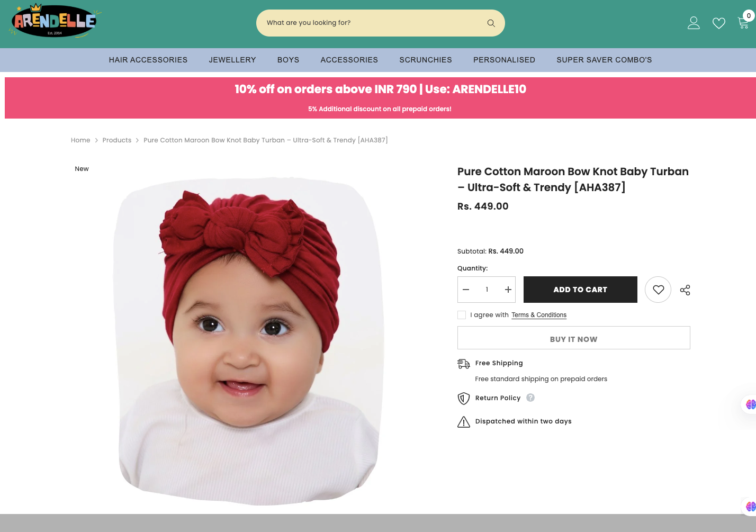This screenshot has height=532, width=756.
Task: Decrease quantity with minus button
Action: (x=466, y=290)
